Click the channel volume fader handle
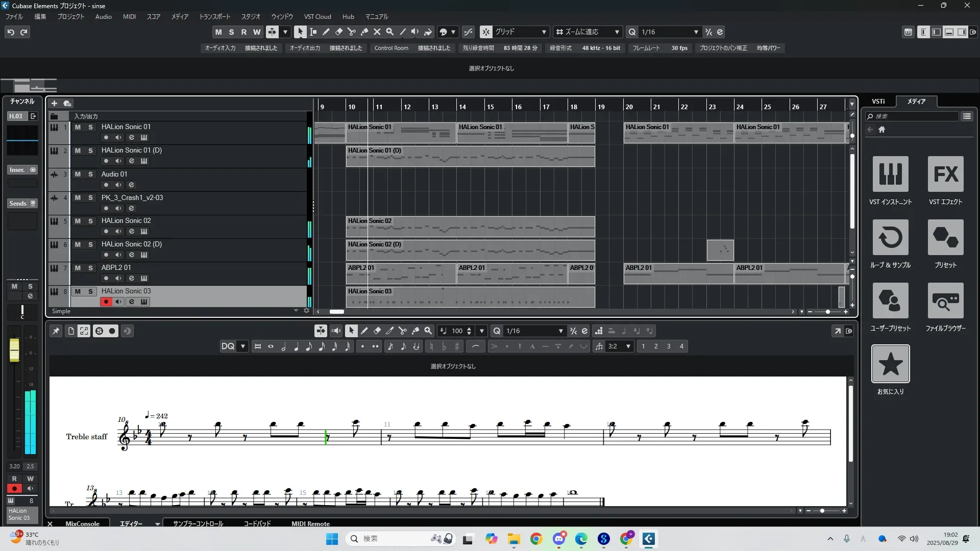Image resolution: width=980 pixels, height=551 pixels. coord(14,350)
